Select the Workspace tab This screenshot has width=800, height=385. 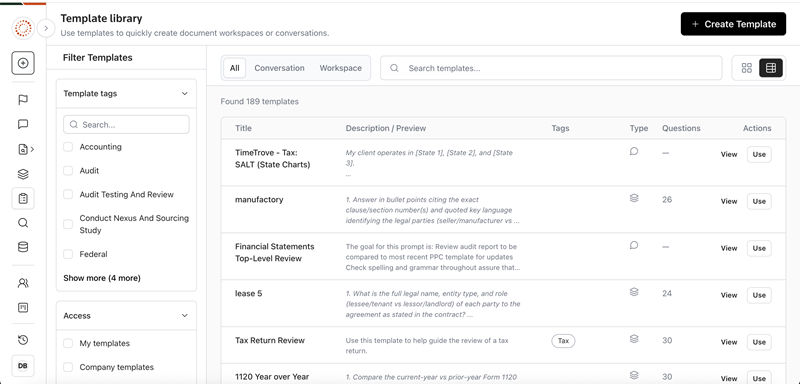(x=341, y=68)
